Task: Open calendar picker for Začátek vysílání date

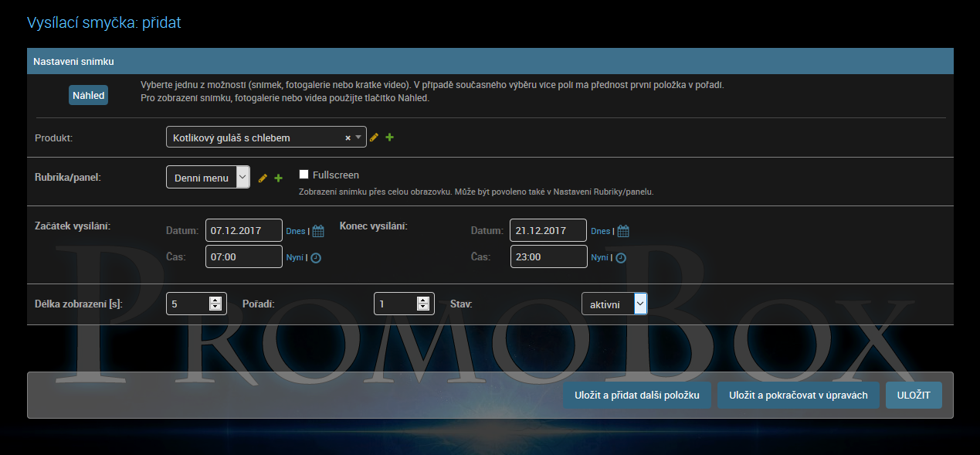Action: point(318,231)
